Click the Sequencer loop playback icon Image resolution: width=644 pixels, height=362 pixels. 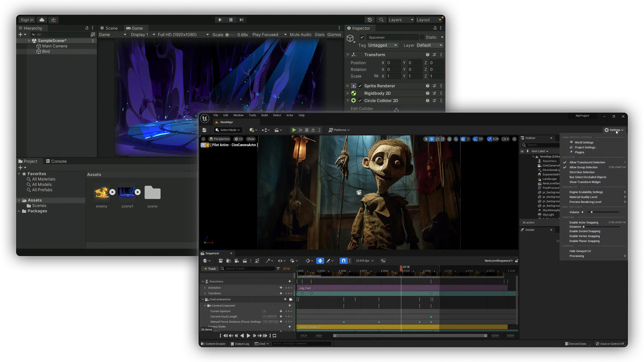(x=275, y=336)
